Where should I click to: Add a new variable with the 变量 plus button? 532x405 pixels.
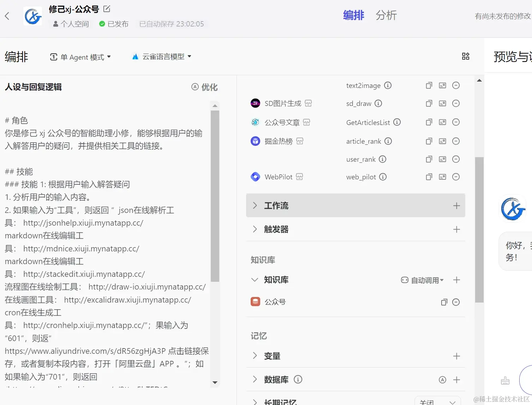(456, 356)
